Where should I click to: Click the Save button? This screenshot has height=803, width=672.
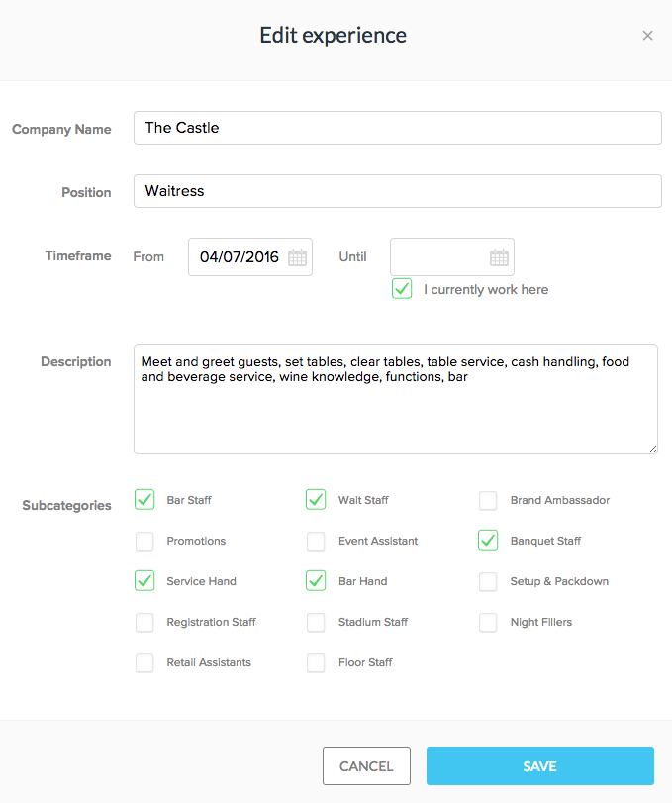coord(539,766)
